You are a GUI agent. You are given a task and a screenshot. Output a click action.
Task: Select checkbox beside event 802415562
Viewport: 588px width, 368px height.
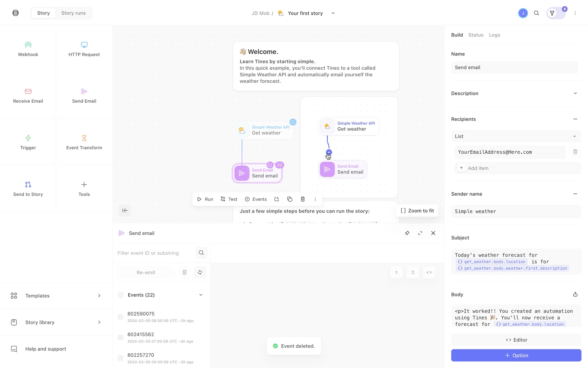click(121, 337)
